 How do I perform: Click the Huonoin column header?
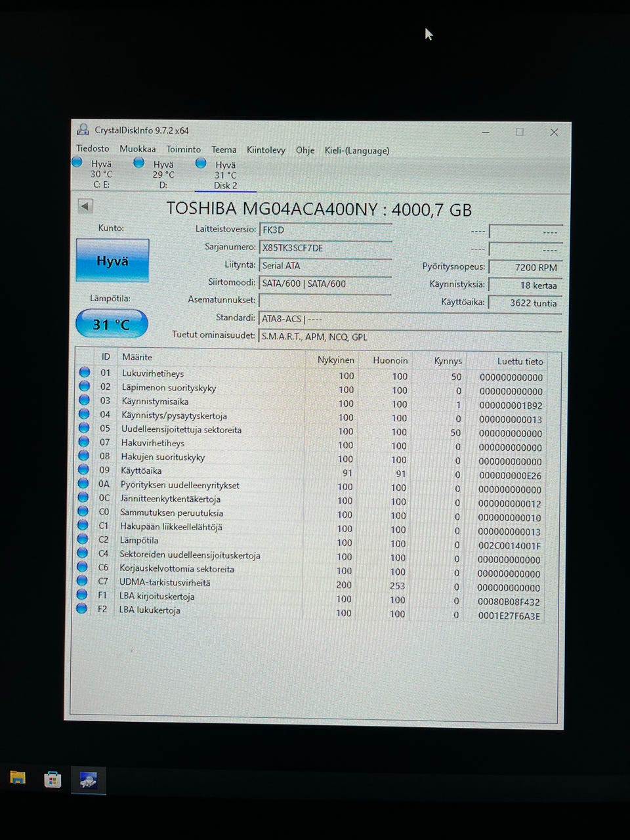coord(390,360)
